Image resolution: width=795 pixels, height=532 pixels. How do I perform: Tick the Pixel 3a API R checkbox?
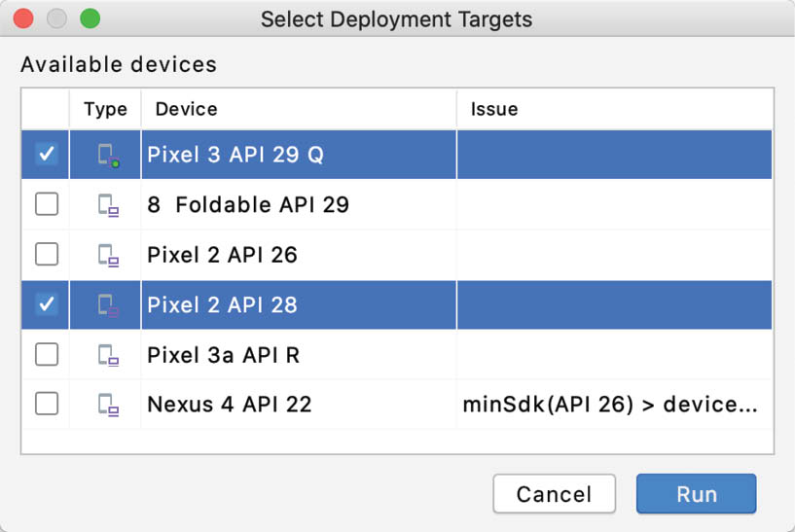46,355
